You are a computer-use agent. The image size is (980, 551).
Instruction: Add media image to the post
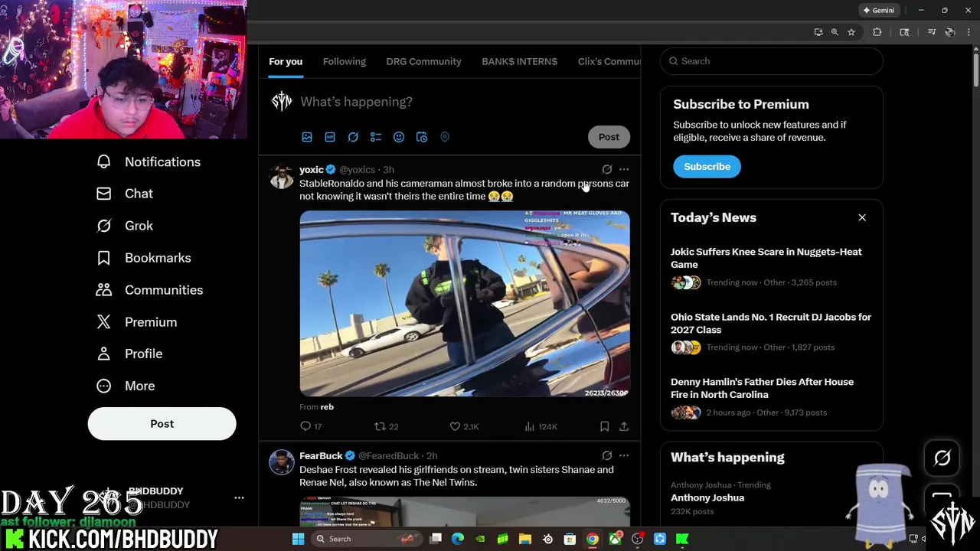pyautogui.click(x=307, y=137)
